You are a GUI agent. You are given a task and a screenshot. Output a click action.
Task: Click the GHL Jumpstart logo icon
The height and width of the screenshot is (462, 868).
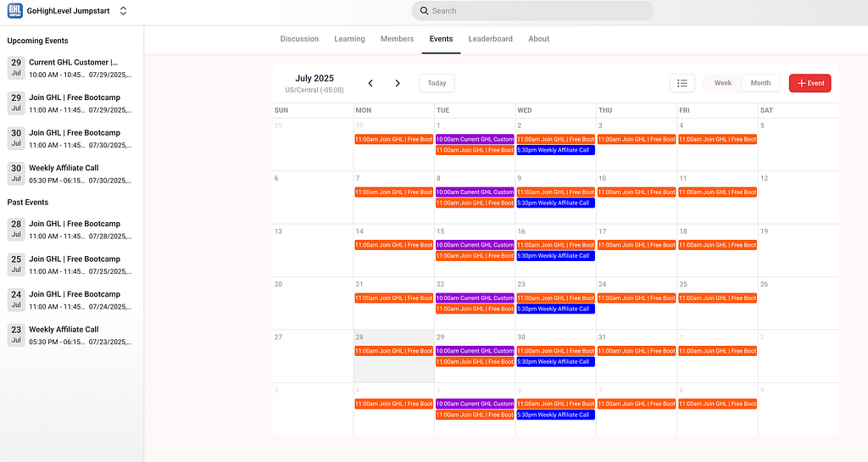(15, 10)
